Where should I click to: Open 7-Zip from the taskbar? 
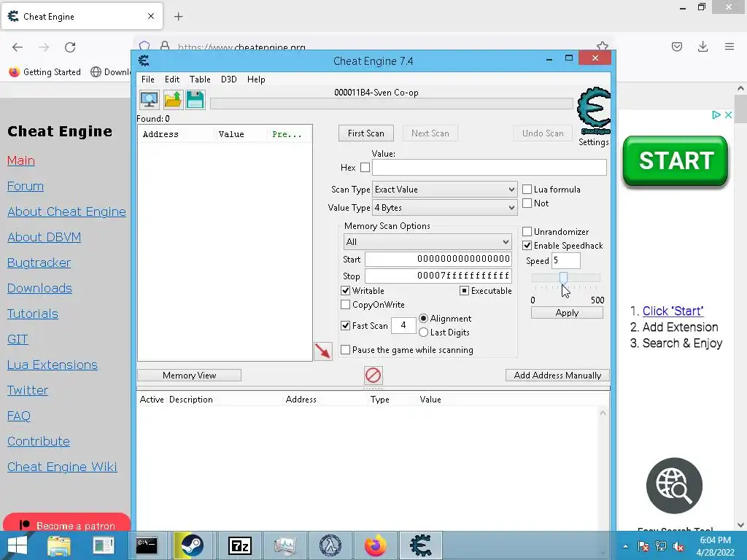(x=239, y=545)
